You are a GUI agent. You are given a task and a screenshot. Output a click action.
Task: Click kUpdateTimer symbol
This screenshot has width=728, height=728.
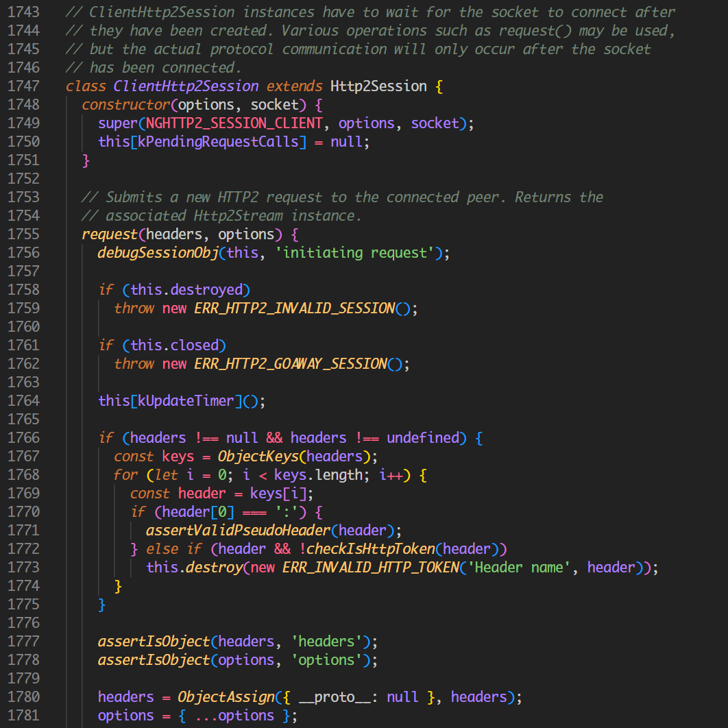(186, 401)
